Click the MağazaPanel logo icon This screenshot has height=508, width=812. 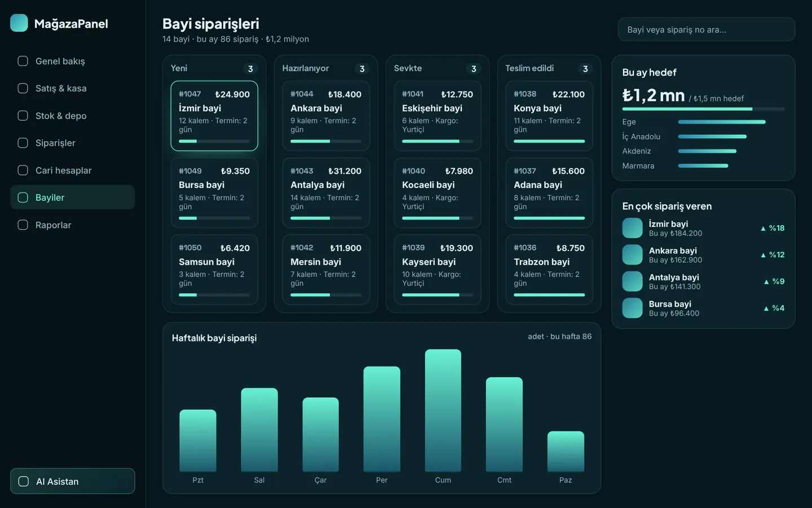19,23
